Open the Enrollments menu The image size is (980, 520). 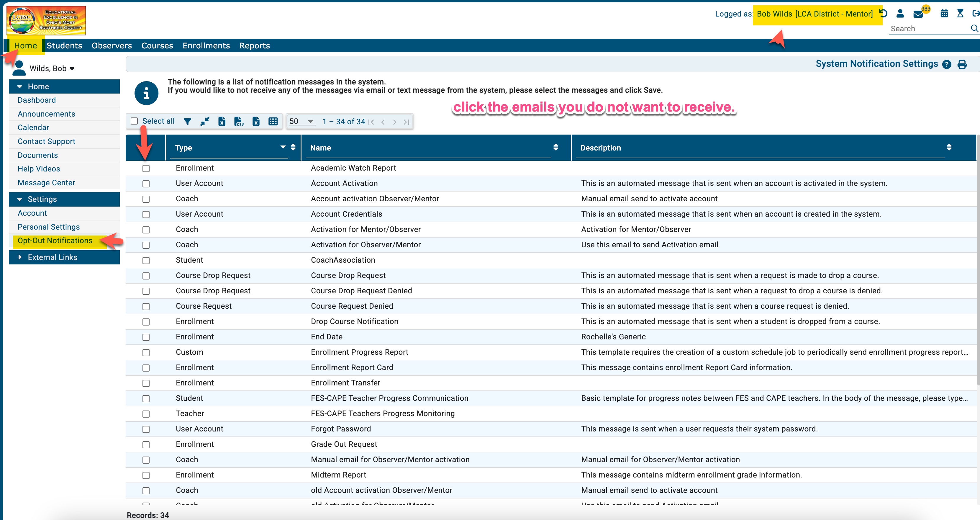point(206,46)
